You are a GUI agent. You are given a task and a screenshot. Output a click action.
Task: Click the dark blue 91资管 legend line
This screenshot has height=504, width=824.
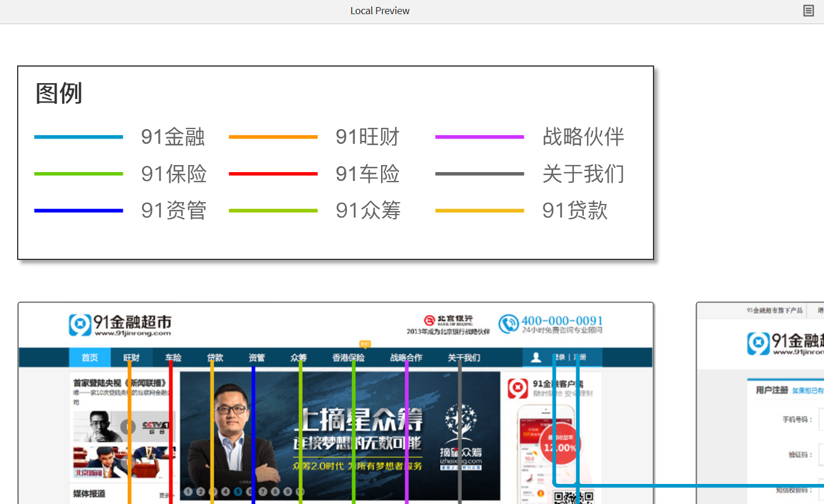click(78, 210)
